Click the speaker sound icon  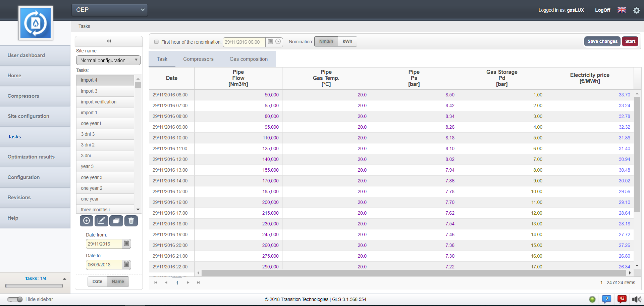point(636,299)
